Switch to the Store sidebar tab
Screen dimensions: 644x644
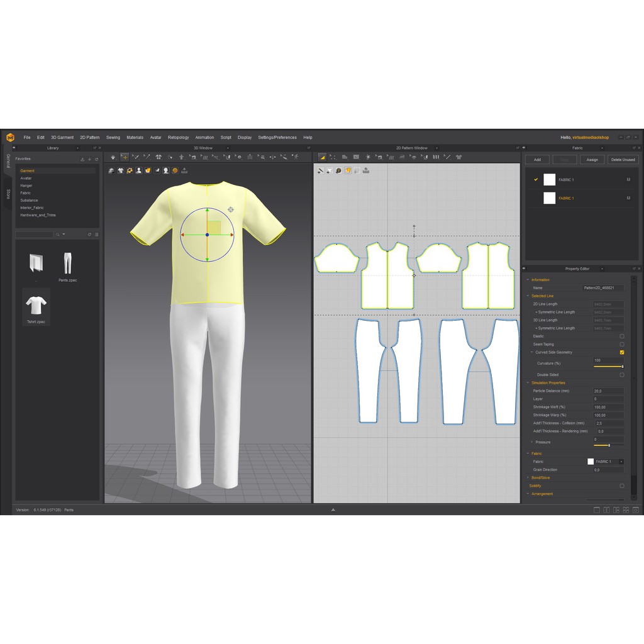8,194
